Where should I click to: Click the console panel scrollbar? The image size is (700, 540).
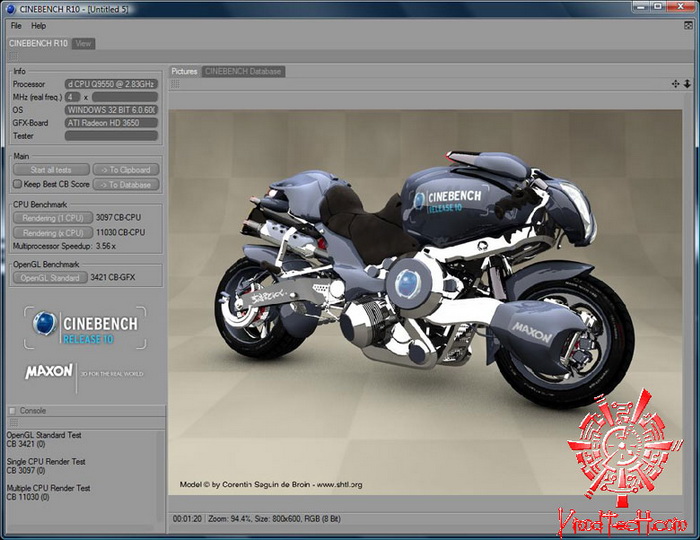[161, 477]
